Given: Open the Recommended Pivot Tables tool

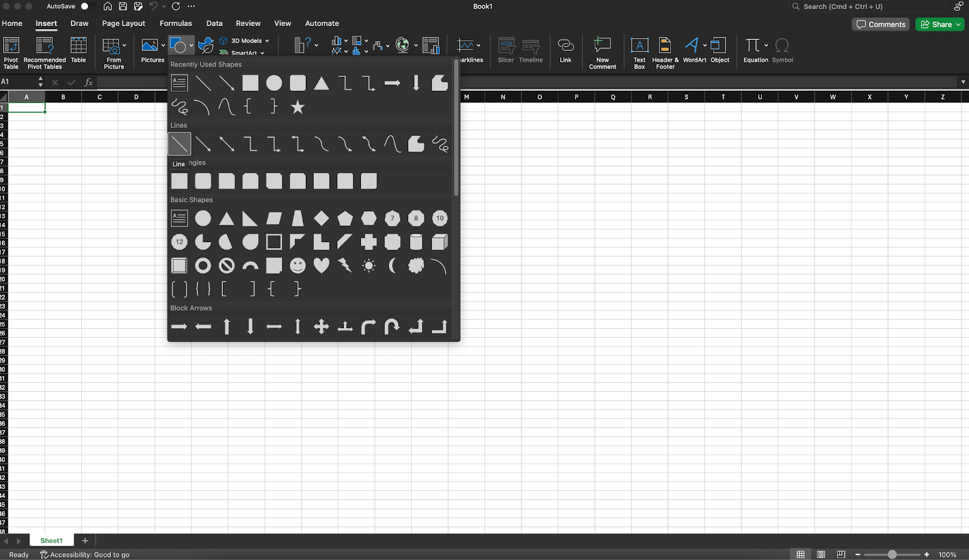Looking at the screenshot, I should coord(44,52).
